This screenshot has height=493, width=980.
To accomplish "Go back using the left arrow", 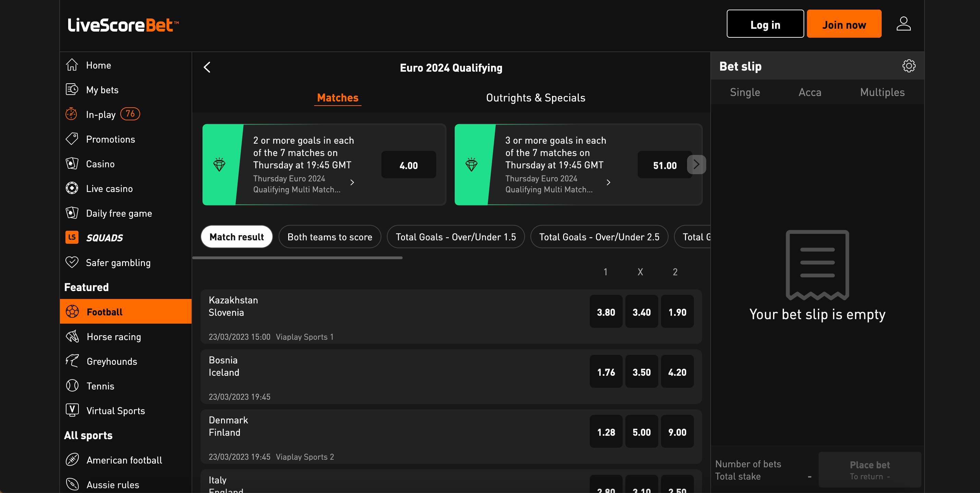I will pyautogui.click(x=207, y=68).
